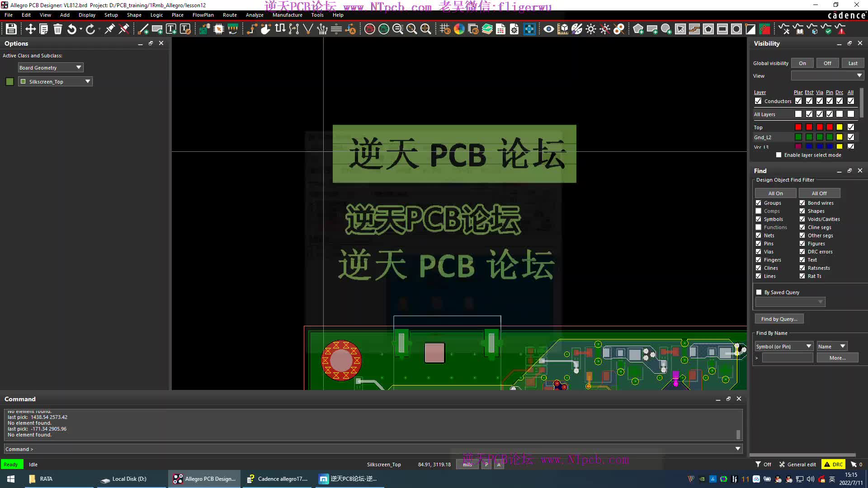Screen dimensions: 868x488
Task: Uncheck the Groups find filter
Action: [759, 203]
